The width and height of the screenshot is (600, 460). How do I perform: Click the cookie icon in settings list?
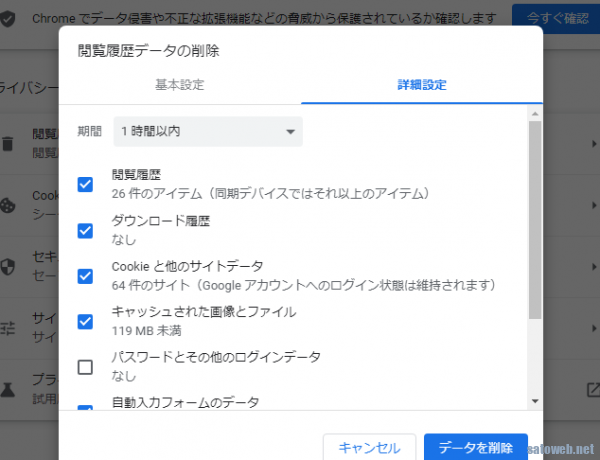pos(8,203)
